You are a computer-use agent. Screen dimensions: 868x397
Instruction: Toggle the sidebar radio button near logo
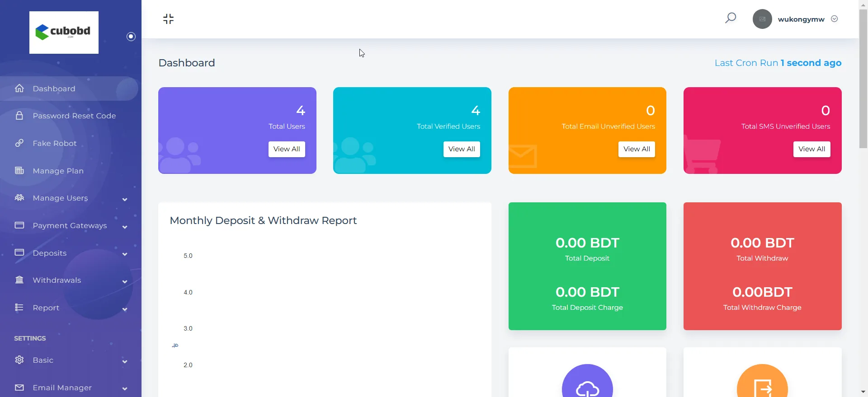pos(131,37)
